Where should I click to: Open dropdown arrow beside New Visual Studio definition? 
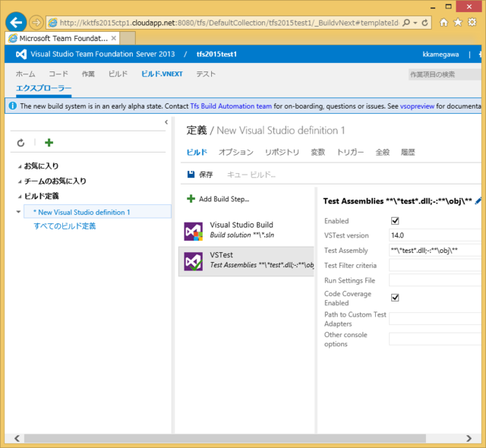tap(18, 212)
